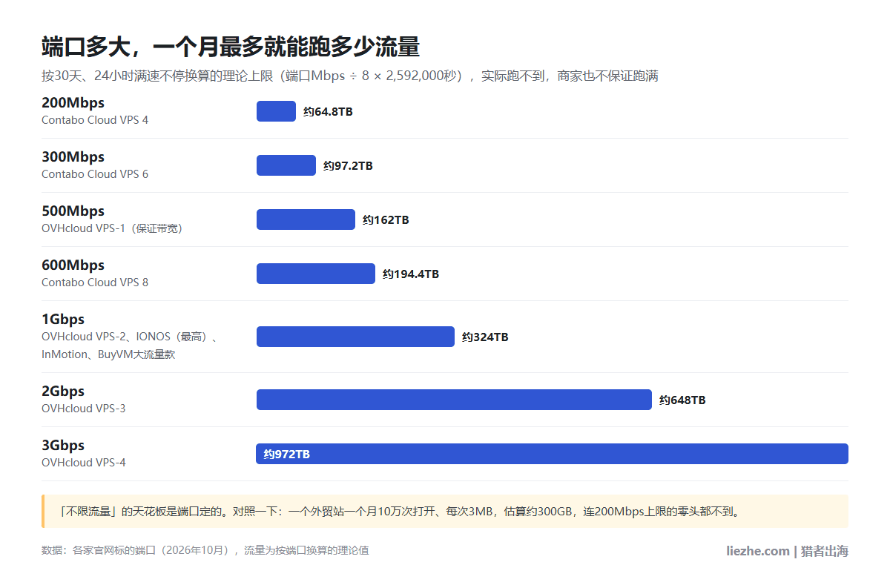Viewport: 890px width, 588px height.
Task: Click the data source footnote text
Action: click(205, 551)
